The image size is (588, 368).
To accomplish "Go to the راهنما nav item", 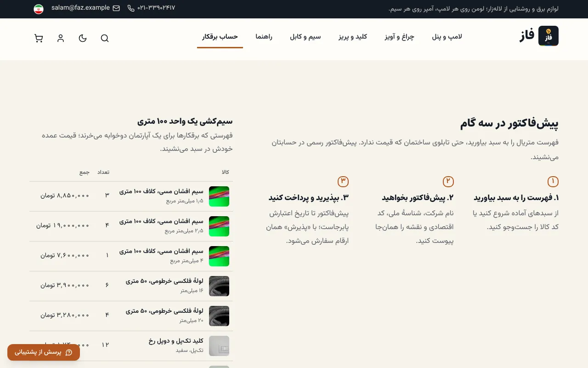I will tap(264, 37).
